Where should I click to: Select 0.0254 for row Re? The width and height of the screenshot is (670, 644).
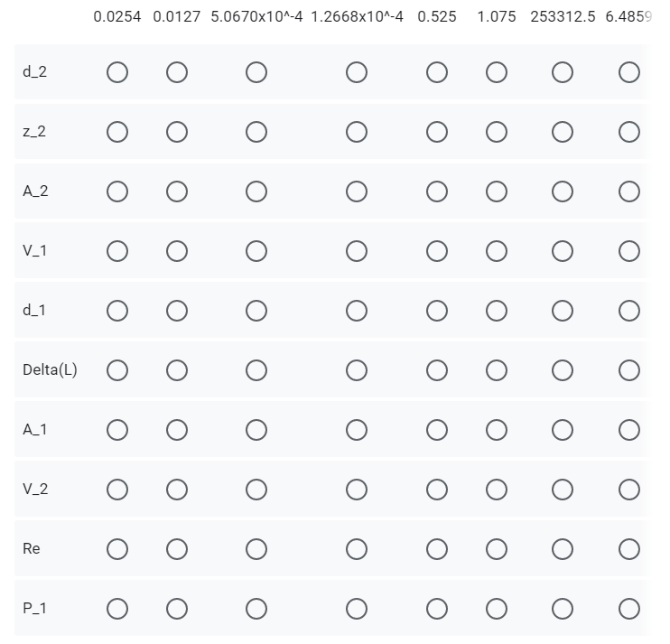[117, 549]
